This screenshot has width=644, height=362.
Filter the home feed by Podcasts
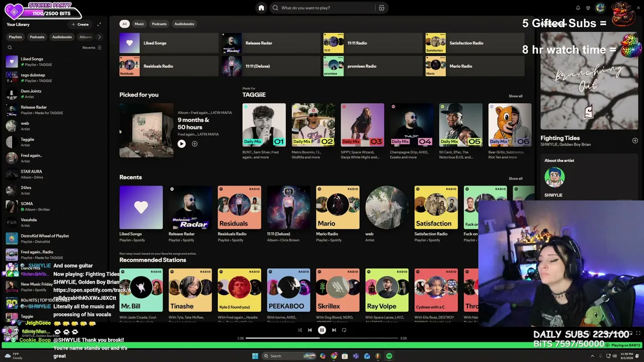point(159,24)
